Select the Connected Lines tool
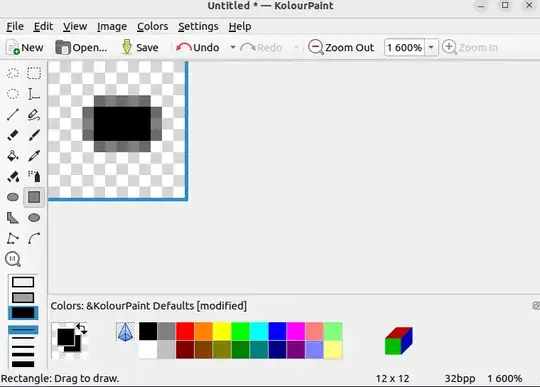The width and height of the screenshot is (540, 387). [13, 239]
